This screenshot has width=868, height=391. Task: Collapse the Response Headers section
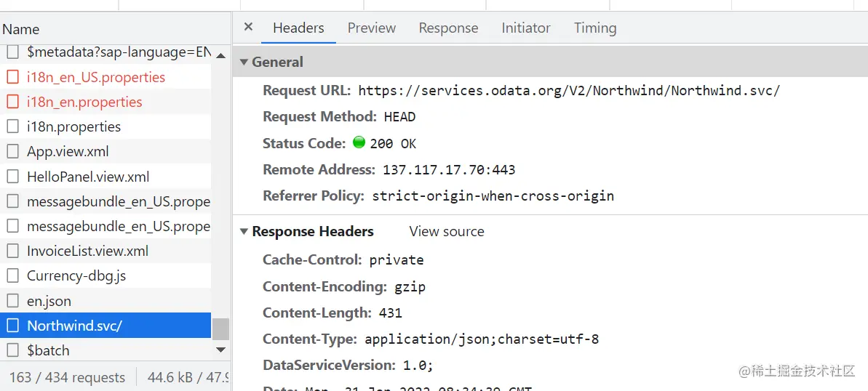[244, 232]
